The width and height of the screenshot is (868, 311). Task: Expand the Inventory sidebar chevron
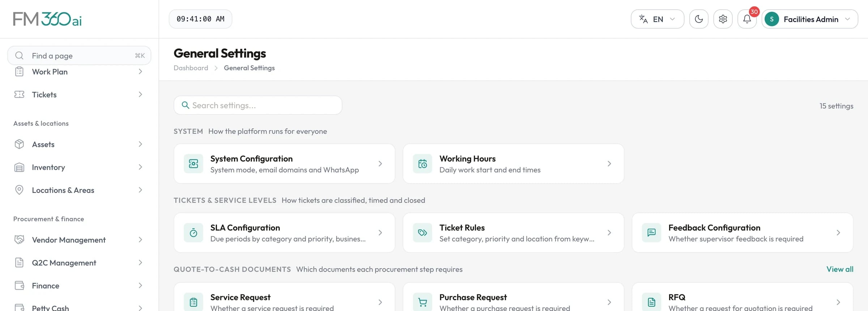coord(140,167)
